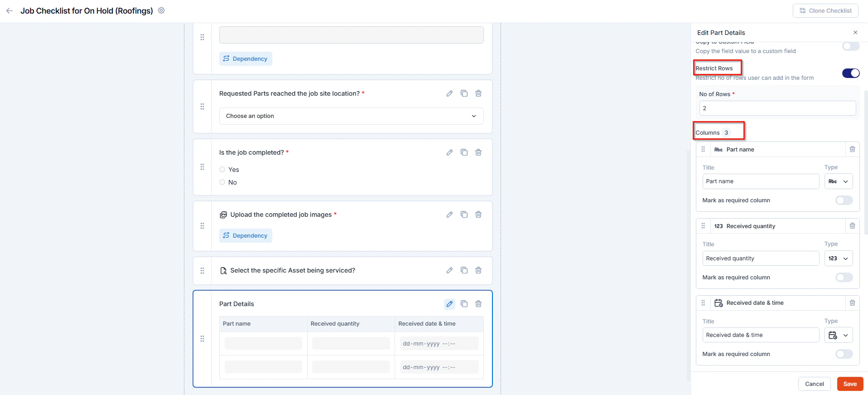Click the Received date & time title input
This screenshot has height=395, width=868.
tap(761, 335)
